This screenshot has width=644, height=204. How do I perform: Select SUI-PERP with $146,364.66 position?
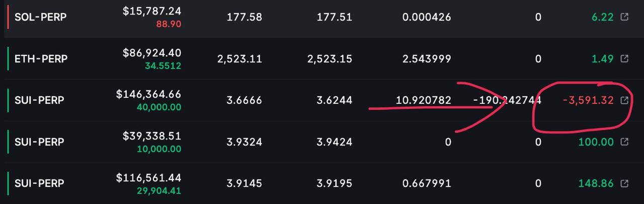(39, 100)
